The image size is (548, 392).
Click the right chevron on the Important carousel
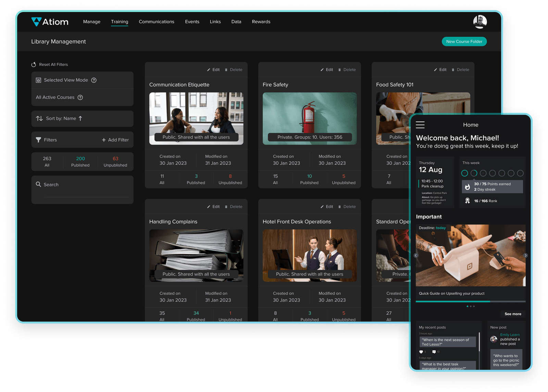[x=525, y=255]
